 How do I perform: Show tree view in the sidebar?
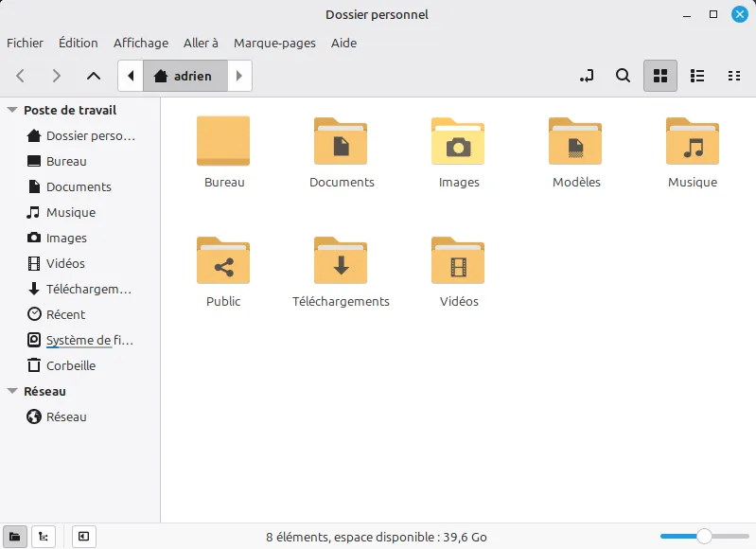pyautogui.click(x=44, y=537)
